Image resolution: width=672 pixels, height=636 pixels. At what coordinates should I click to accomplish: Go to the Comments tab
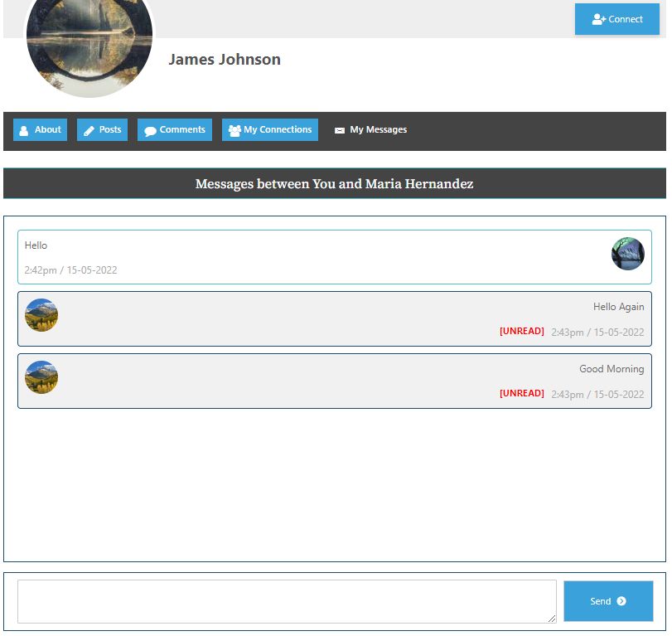click(x=175, y=129)
